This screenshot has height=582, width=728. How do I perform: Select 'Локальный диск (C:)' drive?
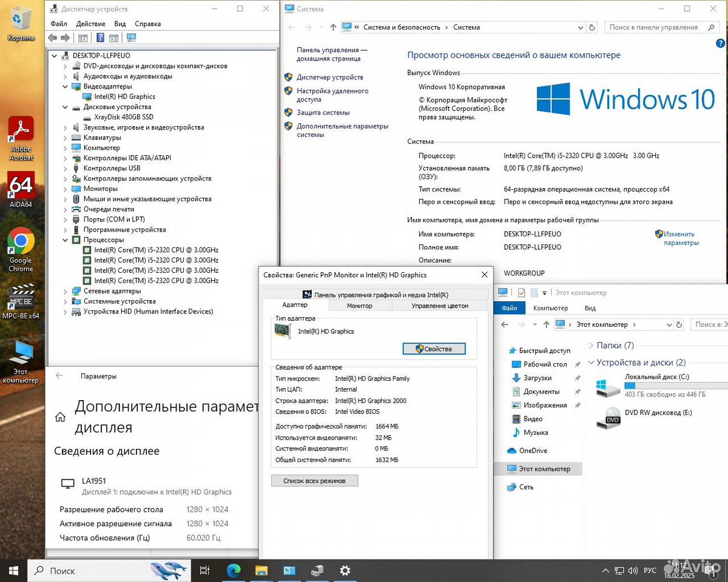click(x=661, y=386)
